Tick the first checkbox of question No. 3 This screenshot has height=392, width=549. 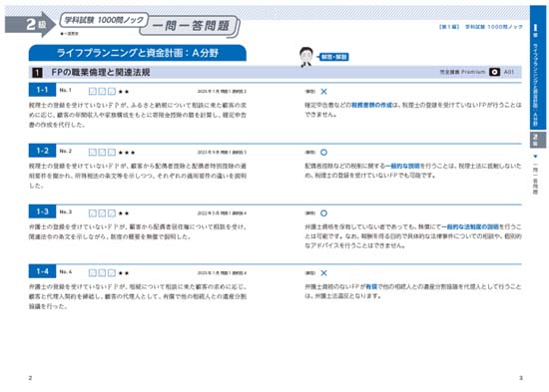[93, 213]
